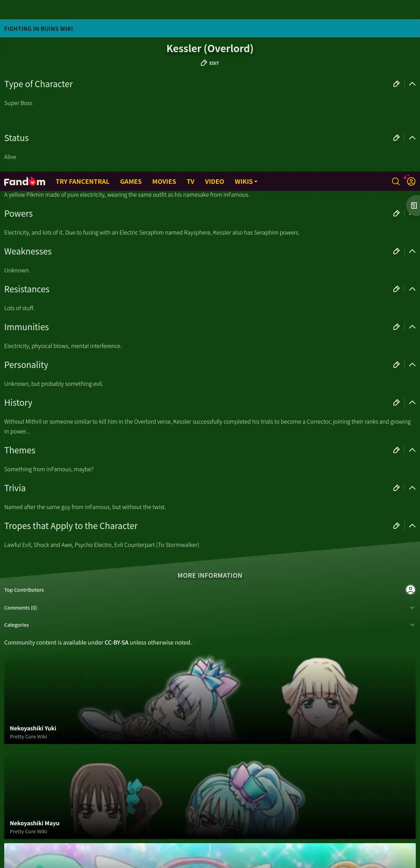Collapse the History section
Image resolution: width=420 pixels, height=868 pixels.
tap(412, 403)
